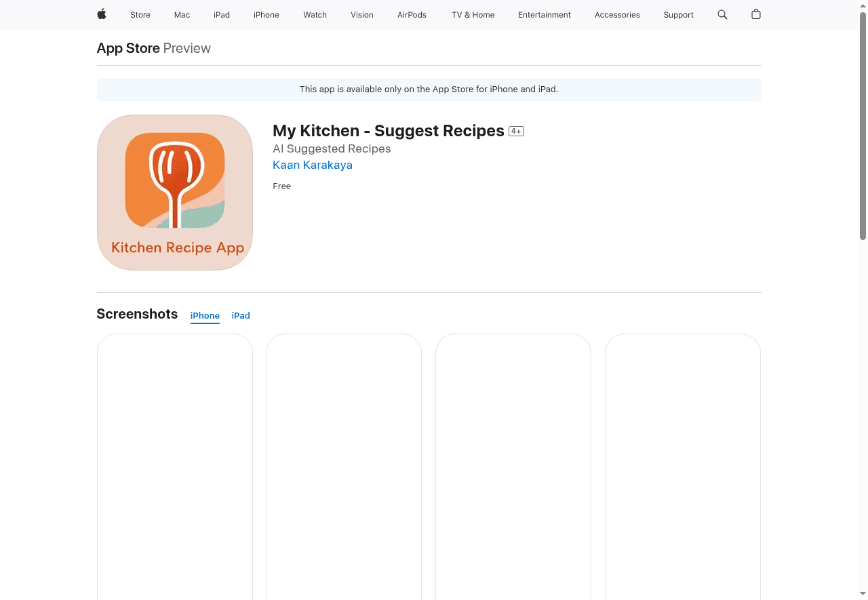
Task: Click the My Kitchen app icon
Action: [174, 192]
